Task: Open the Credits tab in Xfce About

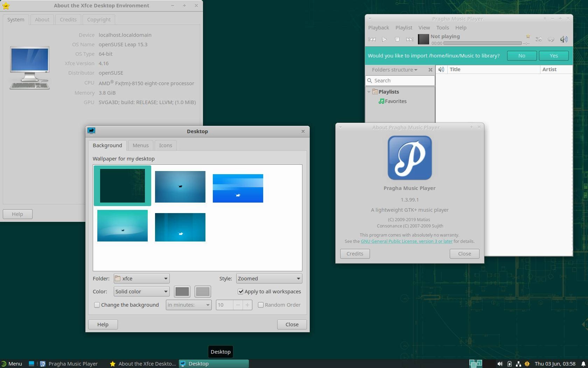Action: click(68, 20)
